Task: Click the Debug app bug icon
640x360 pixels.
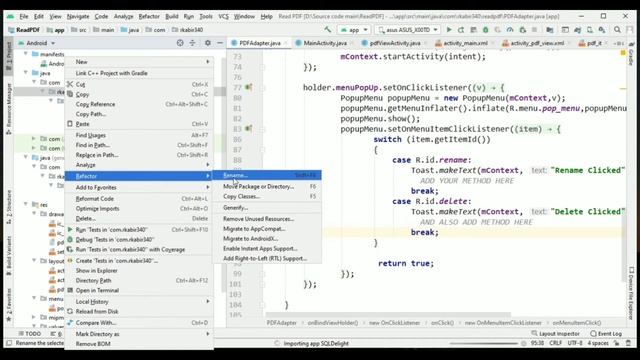Action: [x=486, y=30]
